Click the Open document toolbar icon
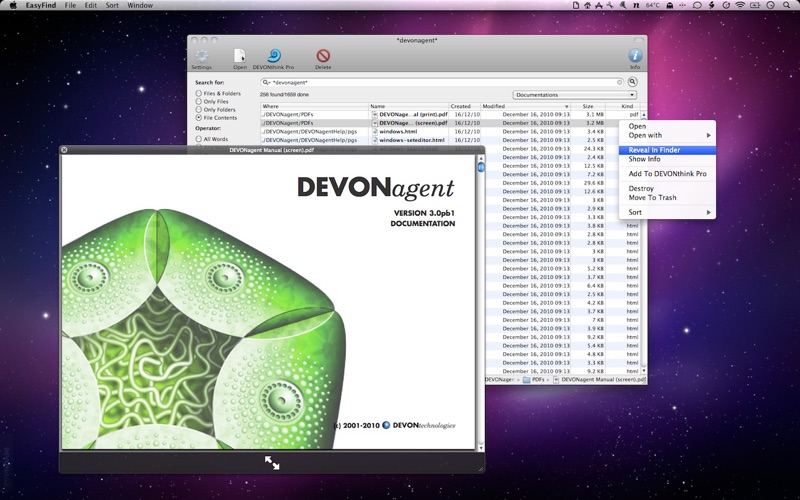Viewport: 800px width, 500px height. click(240, 57)
